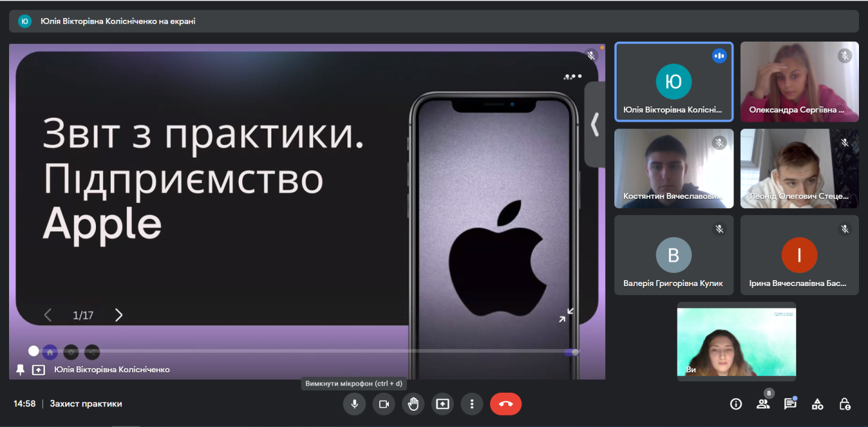Screen dimensions: 868x427
Task: Select Юлія Вікторівна Колісніченко participant tile
Action: coord(674,82)
